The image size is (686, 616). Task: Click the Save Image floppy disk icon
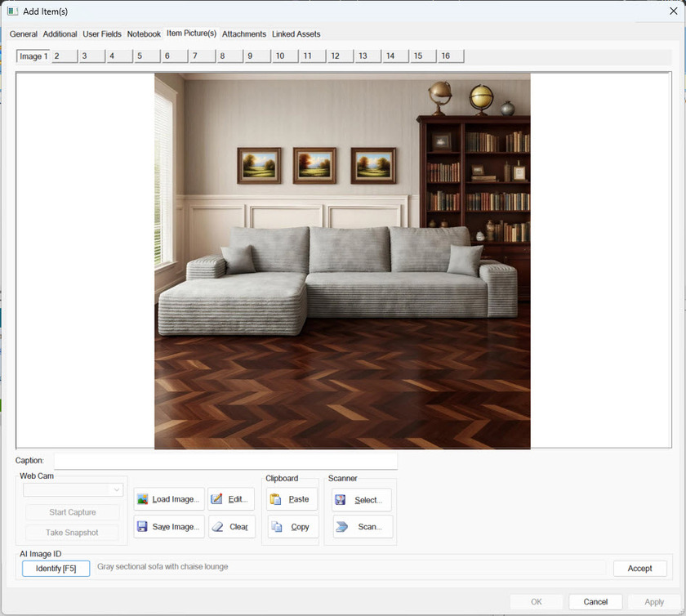coord(143,527)
